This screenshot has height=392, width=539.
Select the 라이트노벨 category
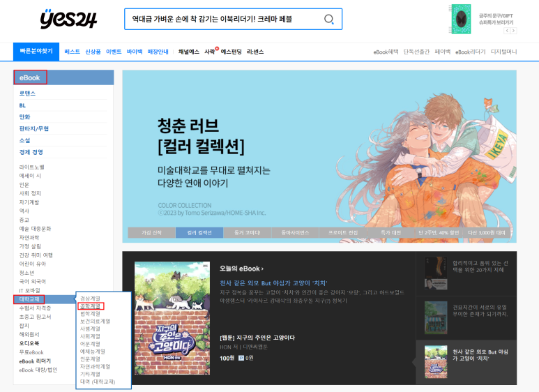pos(31,167)
